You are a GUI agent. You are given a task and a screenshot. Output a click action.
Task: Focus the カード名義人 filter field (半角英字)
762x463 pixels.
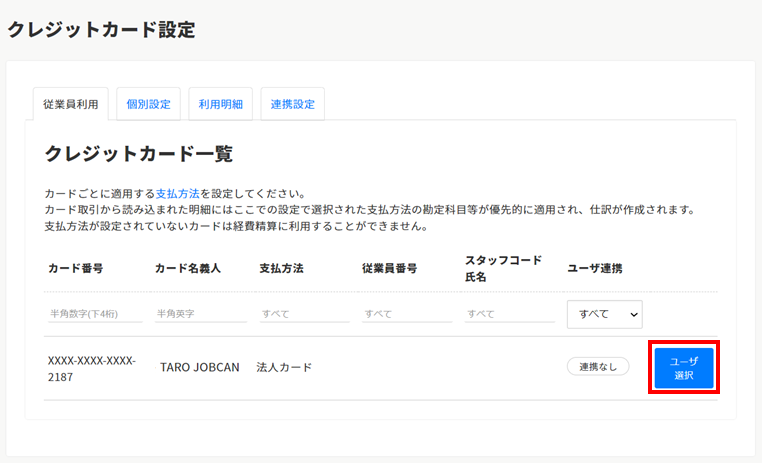[200, 313]
